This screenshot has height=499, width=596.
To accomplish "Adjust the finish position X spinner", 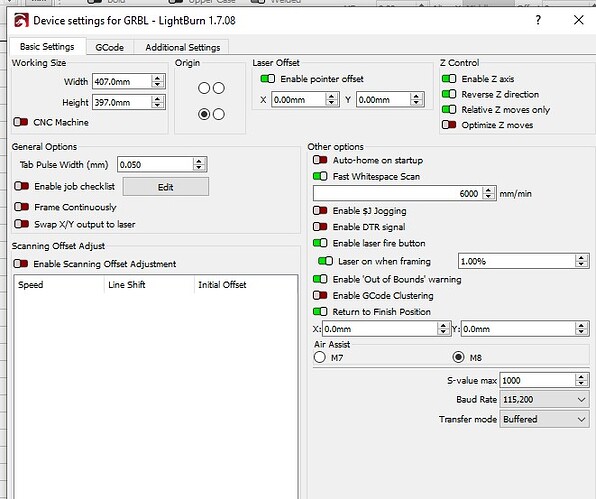I will 443,329.
